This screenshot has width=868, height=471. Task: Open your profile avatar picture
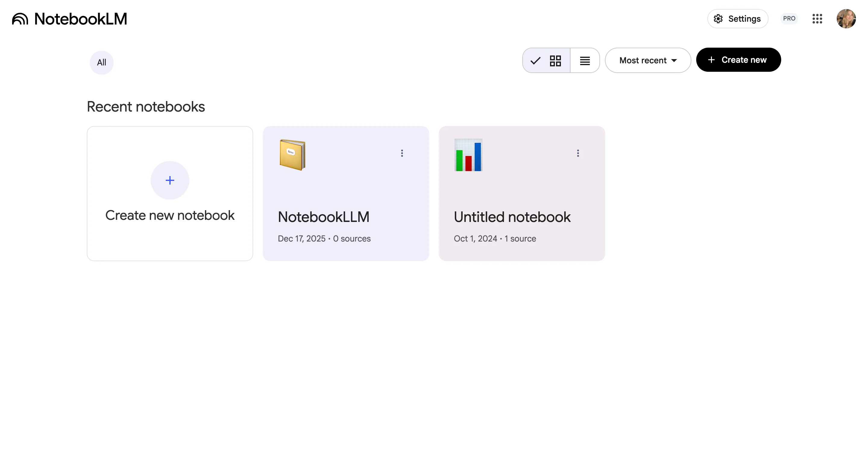846,19
